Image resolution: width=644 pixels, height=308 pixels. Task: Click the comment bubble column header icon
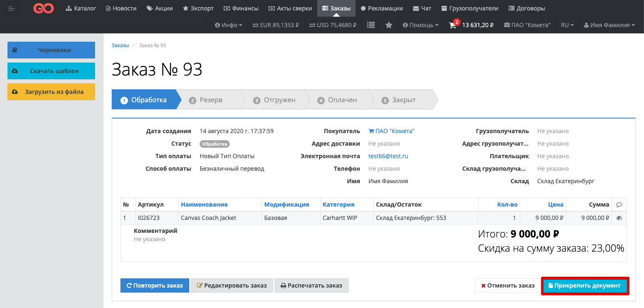click(x=619, y=204)
